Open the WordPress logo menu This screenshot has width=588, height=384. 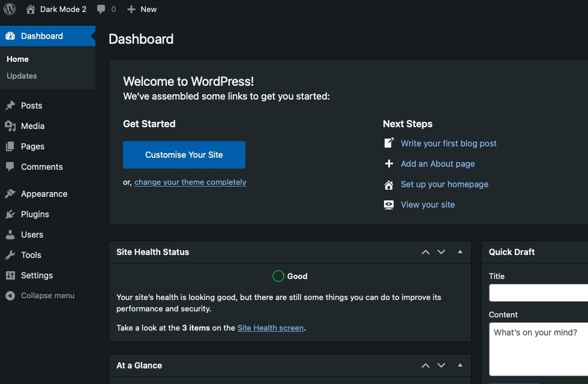coord(10,9)
